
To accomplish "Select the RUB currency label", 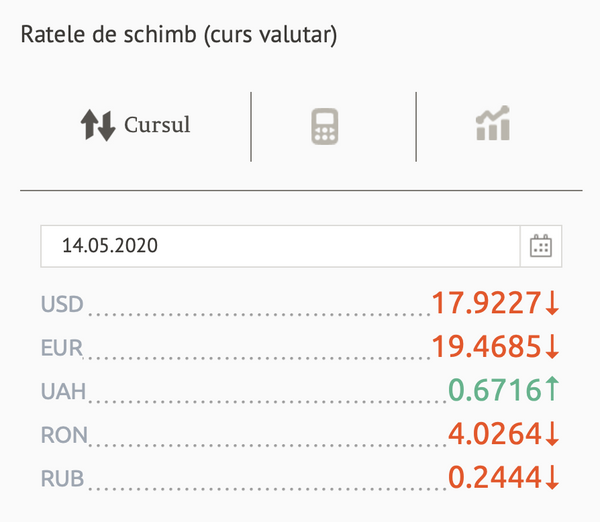I will 62,479.
